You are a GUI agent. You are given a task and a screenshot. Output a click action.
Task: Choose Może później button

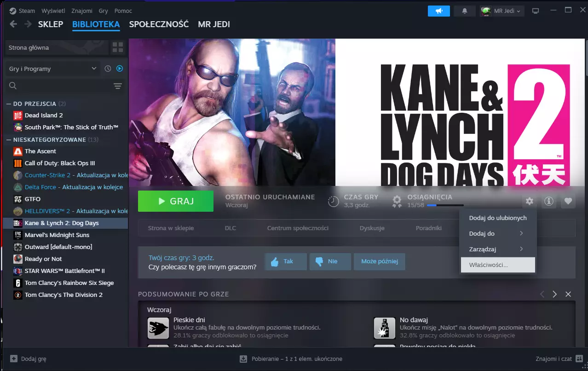tap(379, 261)
